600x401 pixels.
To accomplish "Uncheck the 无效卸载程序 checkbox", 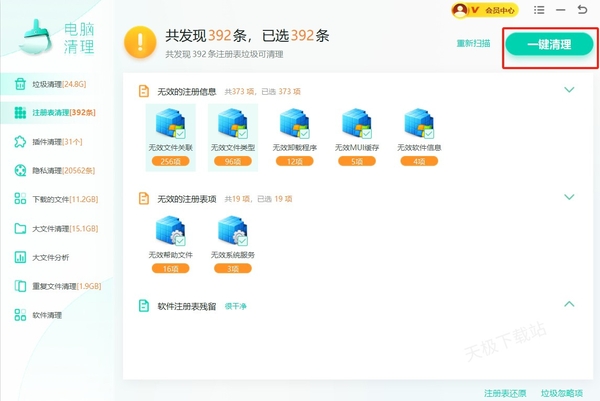I will point(305,134).
